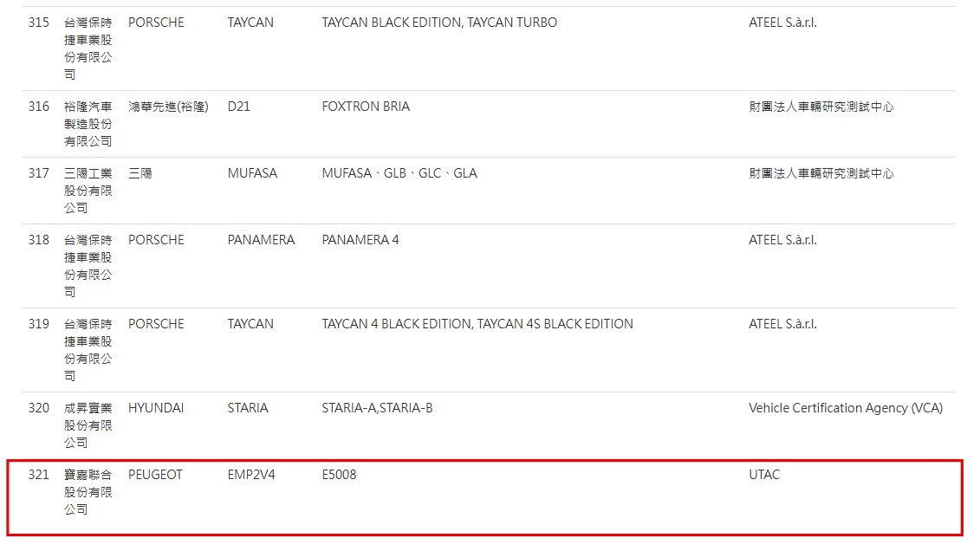Select the 三陽工業股份有限公司 company cell
The width and height of the screenshot is (980, 551).
tap(88, 191)
